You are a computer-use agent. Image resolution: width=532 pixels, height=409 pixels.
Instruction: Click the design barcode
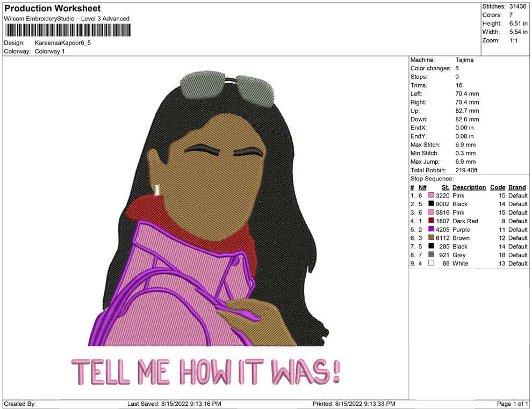pos(68,31)
